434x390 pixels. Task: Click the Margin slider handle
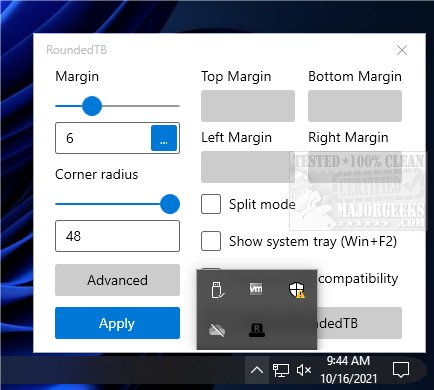point(92,106)
